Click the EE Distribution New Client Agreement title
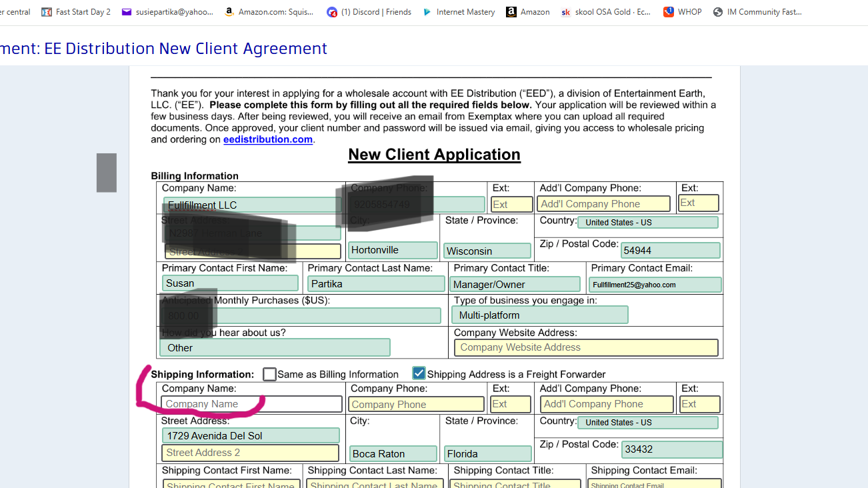Image resolution: width=868 pixels, height=488 pixels. click(x=186, y=48)
